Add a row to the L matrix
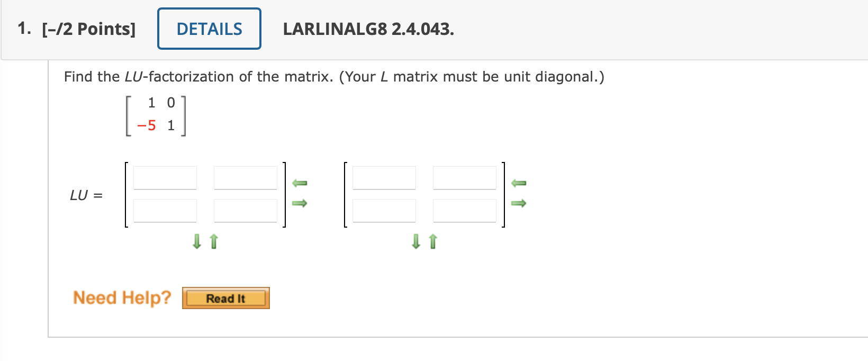 click(196, 242)
